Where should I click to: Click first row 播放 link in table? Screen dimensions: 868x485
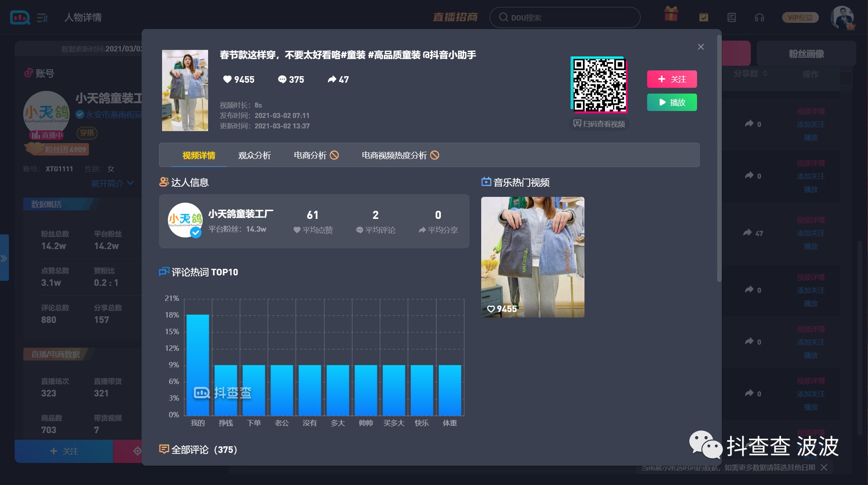click(811, 138)
